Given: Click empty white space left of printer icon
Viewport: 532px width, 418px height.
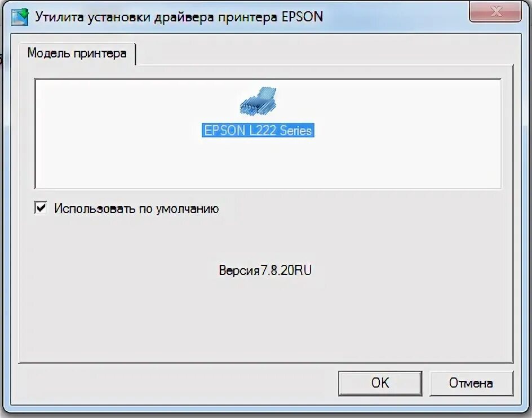Looking at the screenshot, I should coord(136,102).
